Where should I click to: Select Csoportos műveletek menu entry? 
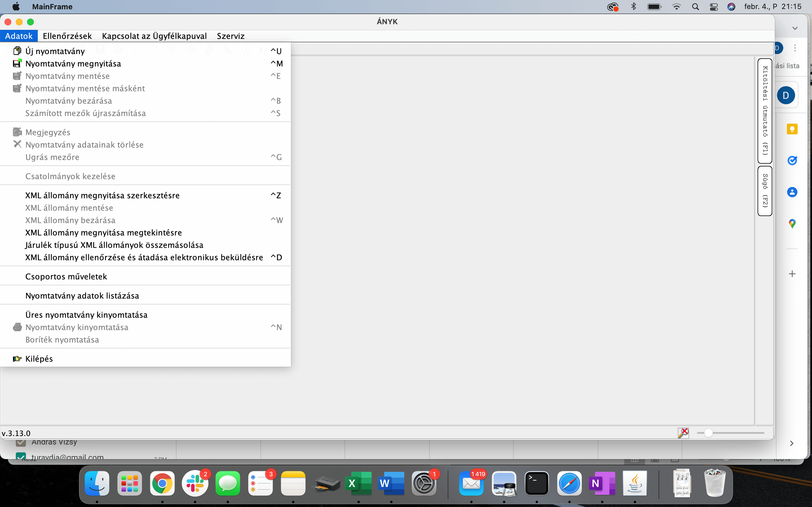click(x=66, y=276)
